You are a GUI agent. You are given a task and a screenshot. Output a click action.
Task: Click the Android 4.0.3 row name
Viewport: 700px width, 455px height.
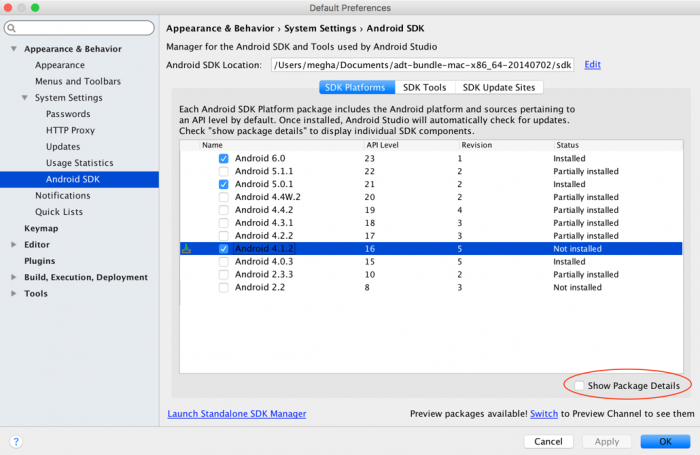[x=264, y=262]
